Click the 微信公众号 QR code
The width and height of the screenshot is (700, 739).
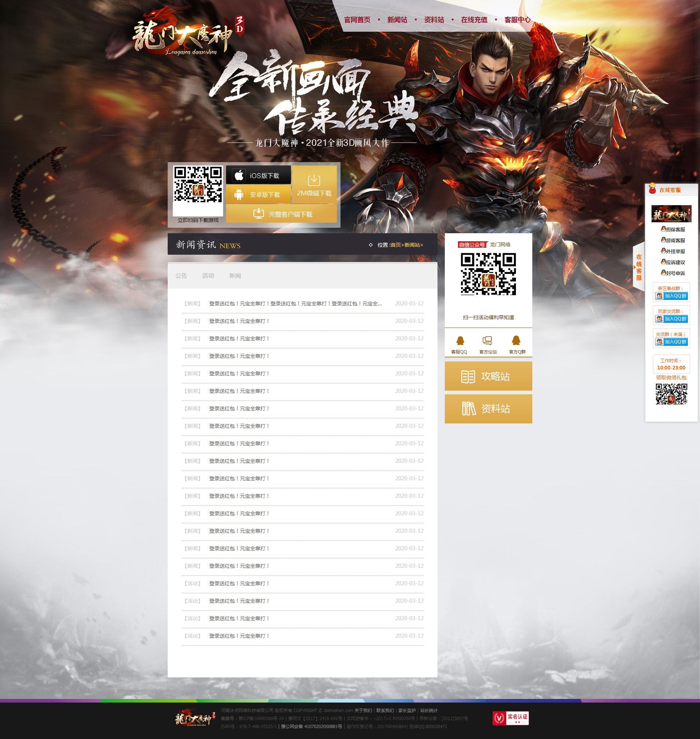(x=488, y=274)
